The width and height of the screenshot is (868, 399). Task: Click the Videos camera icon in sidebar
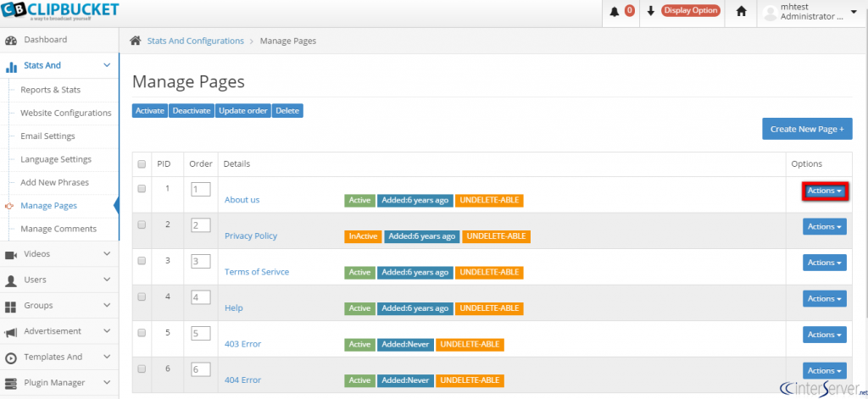click(x=10, y=254)
